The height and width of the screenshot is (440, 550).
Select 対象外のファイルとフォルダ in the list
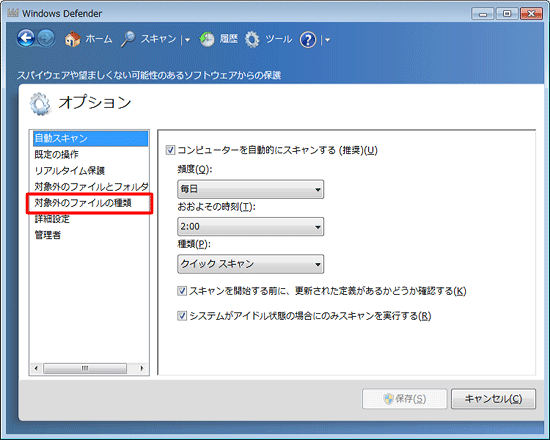91,186
